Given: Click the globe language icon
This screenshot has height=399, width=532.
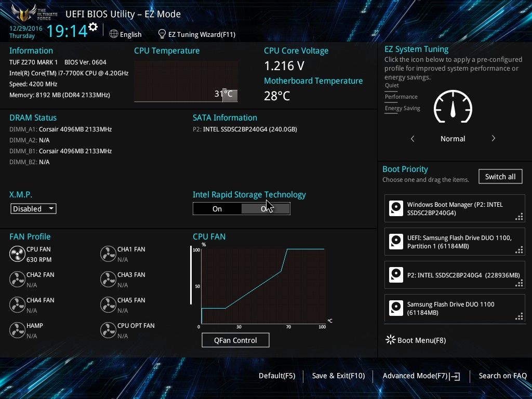Looking at the screenshot, I should 114,34.
